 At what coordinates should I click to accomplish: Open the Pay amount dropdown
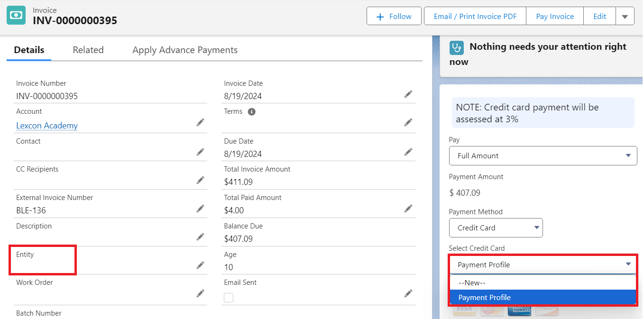(543, 155)
